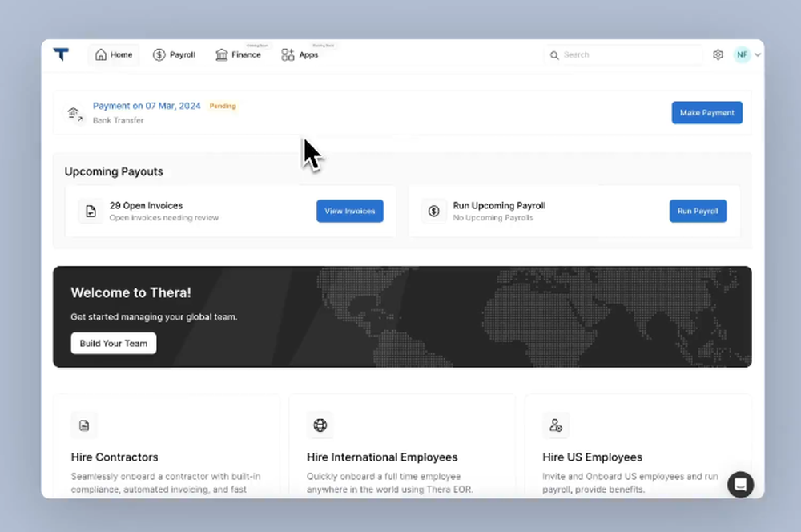This screenshot has width=801, height=532.
Task: Click the Thera logo
Action: pyautogui.click(x=61, y=54)
